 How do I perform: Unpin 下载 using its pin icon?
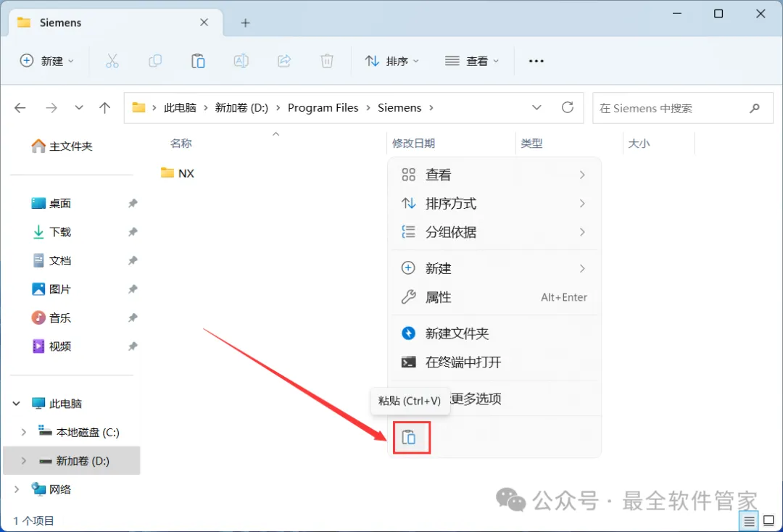tap(133, 231)
